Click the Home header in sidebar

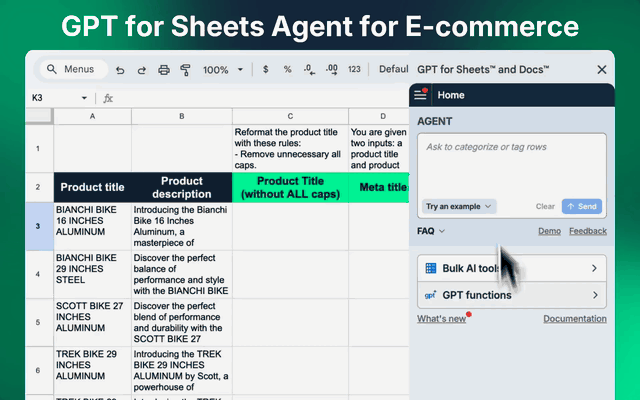[x=451, y=95]
